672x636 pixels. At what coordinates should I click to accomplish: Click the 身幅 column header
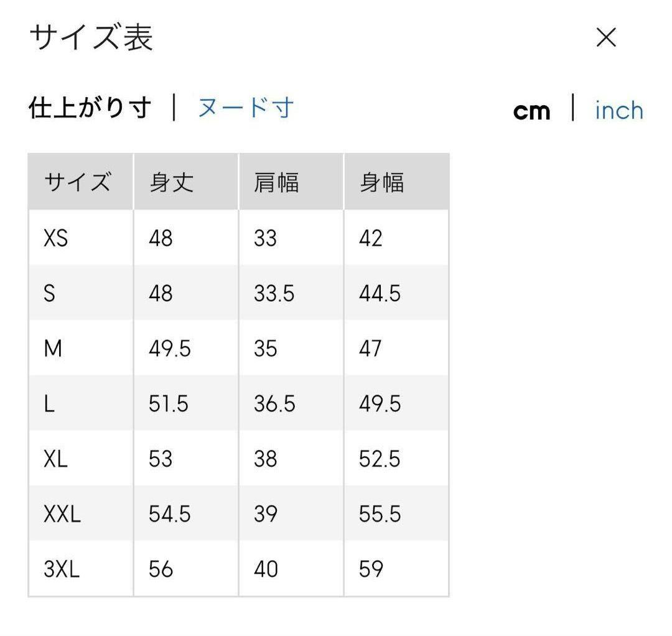point(381,183)
